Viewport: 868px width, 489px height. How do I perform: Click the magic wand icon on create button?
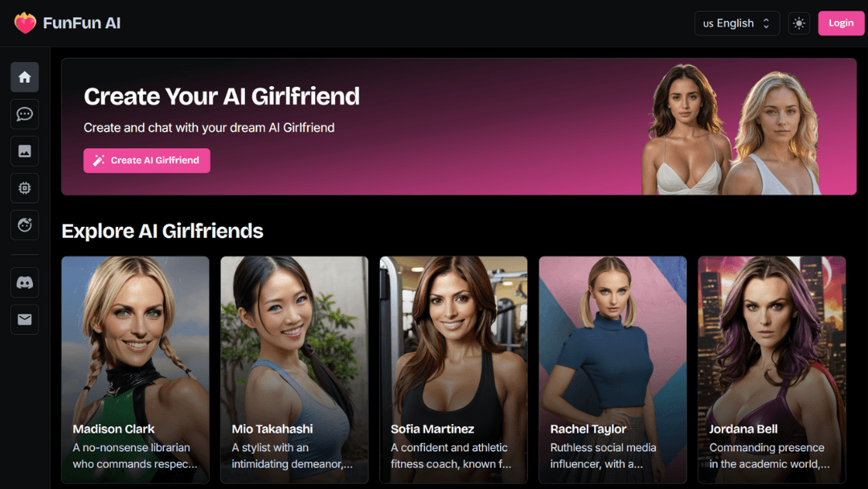coord(99,161)
